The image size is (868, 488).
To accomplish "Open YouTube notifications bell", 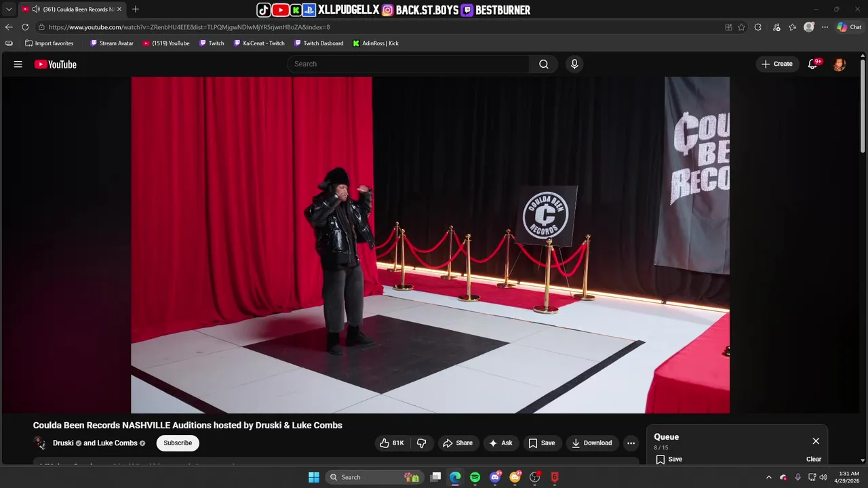I will pyautogui.click(x=813, y=64).
